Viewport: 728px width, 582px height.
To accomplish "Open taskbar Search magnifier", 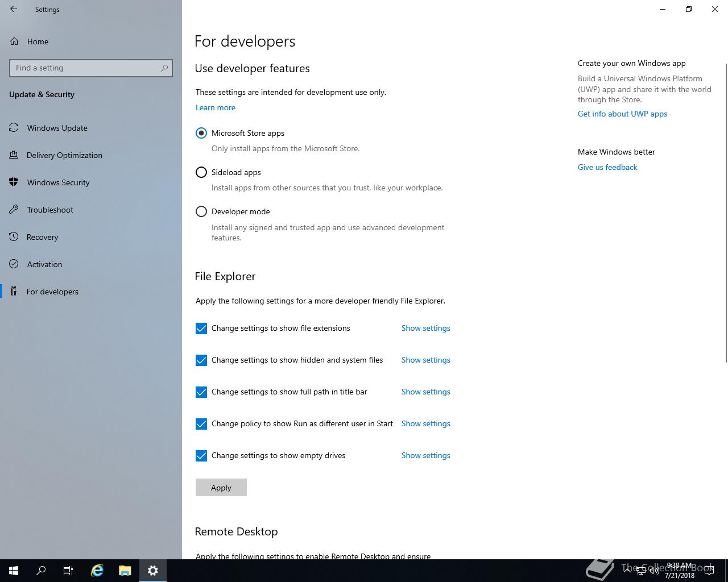I will [41, 571].
